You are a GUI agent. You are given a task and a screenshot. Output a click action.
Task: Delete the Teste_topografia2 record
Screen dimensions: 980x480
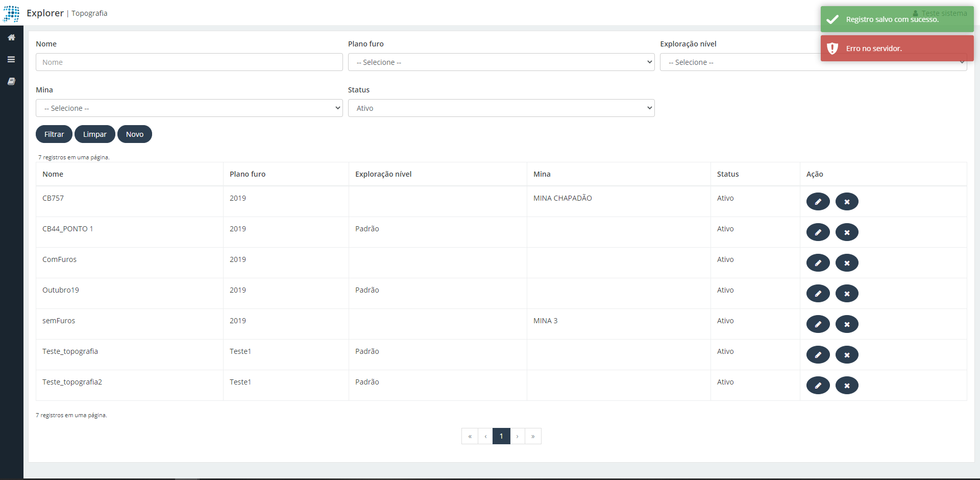click(x=847, y=386)
